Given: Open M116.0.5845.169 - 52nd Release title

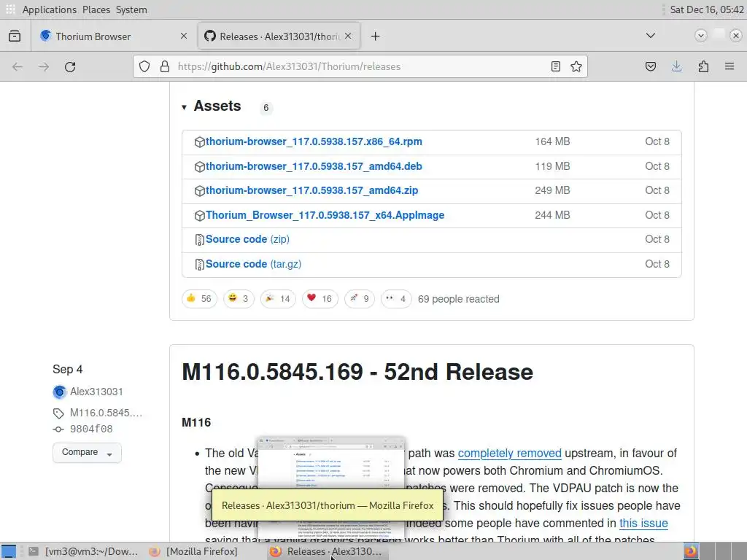Looking at the screenshot, I should tap(357, 372).
